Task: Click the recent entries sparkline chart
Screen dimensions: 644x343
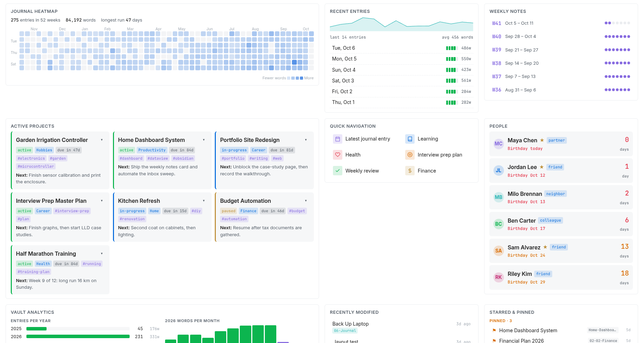Action: coord(401,24)
